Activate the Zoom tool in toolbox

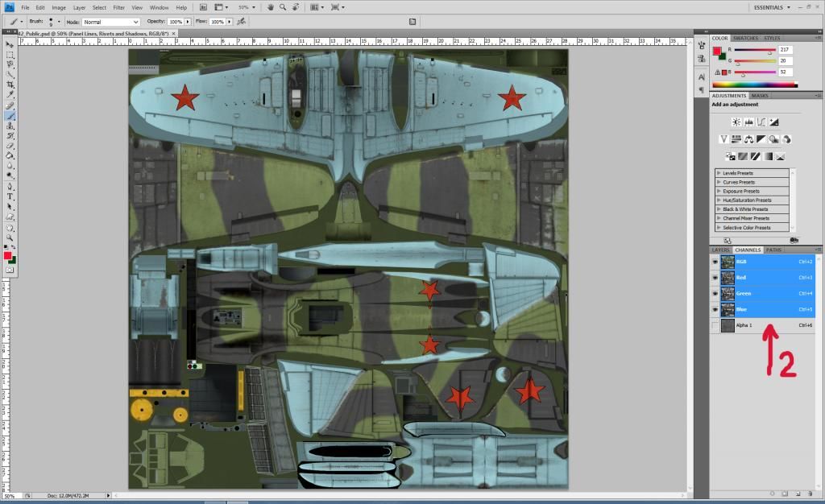pyautogui.click(x=10, y=238)
